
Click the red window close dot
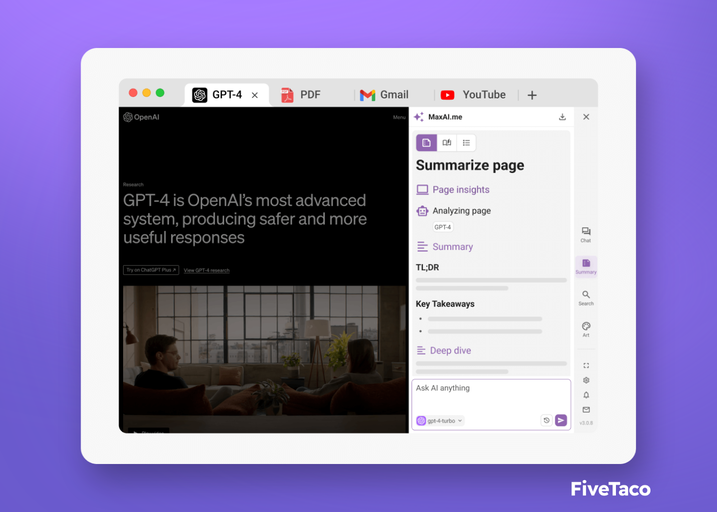133,93
